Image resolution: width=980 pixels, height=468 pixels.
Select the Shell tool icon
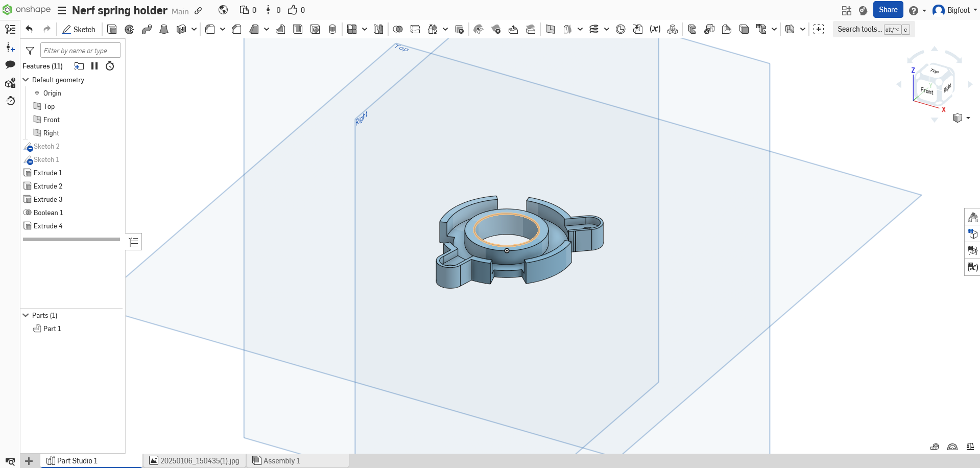[298, 29]
